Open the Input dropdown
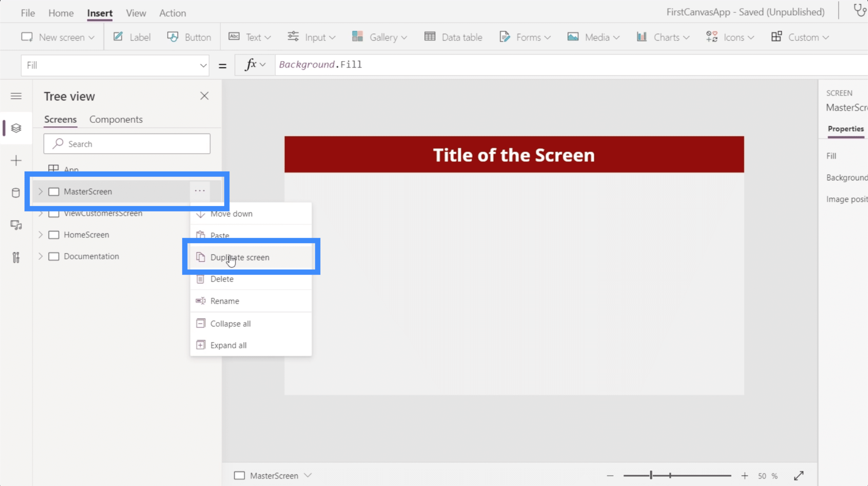 pos(311,37)
